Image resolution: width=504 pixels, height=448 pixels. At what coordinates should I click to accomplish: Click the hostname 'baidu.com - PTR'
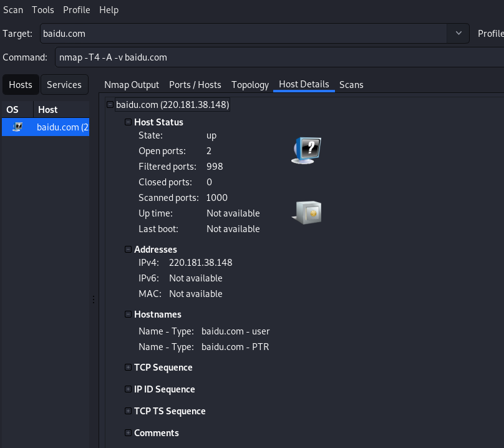point(235,347)
